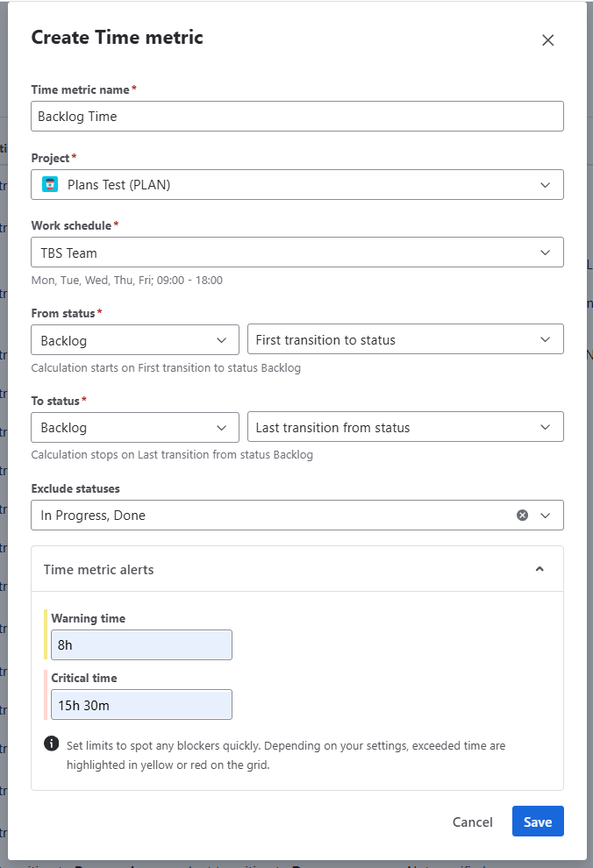Click the Plans Test project avatar icon
The image size is (593, 868).
[50, 184]
